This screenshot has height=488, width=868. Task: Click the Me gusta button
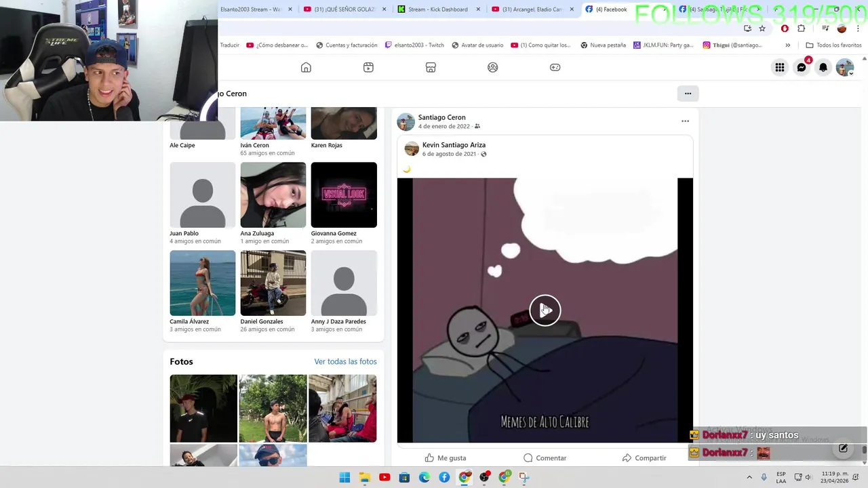(446, 458)
